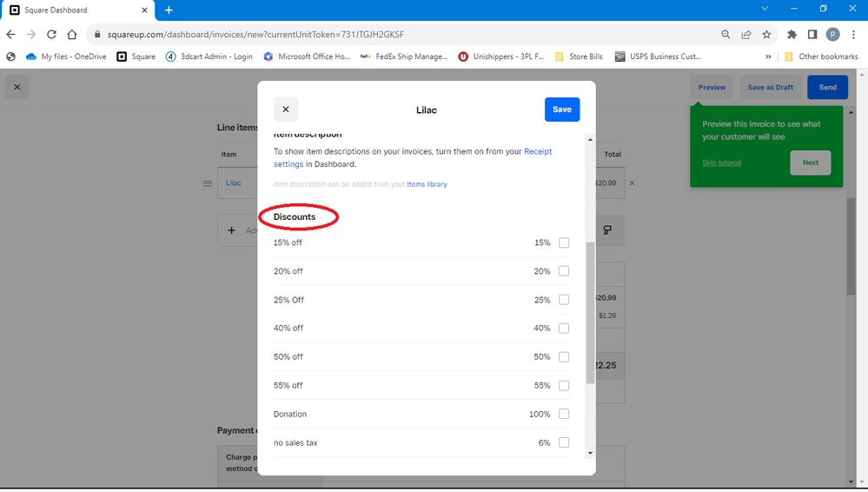
Task: Open a new browser tab
Action: (169, 10)
